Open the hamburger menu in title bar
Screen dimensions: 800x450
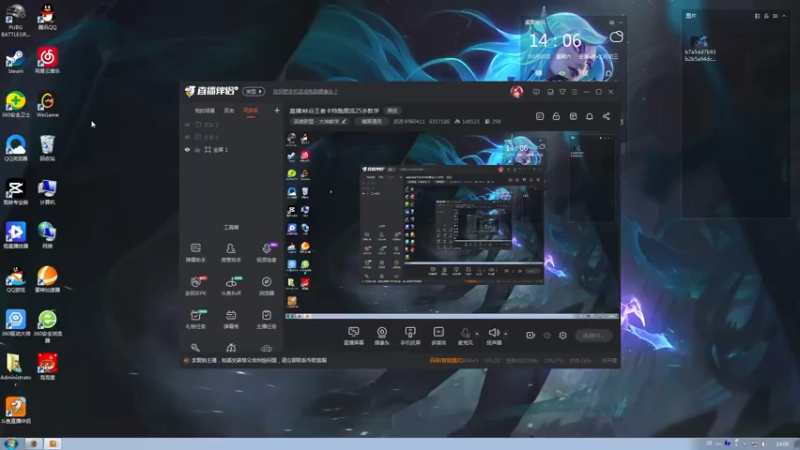coord(574,92)
